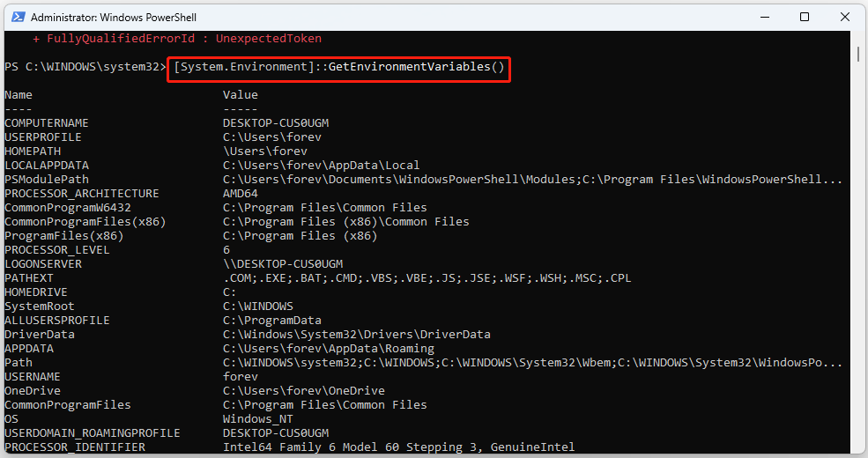Select the PROCESSOR_LEVEL variable name

pos(57,250)
